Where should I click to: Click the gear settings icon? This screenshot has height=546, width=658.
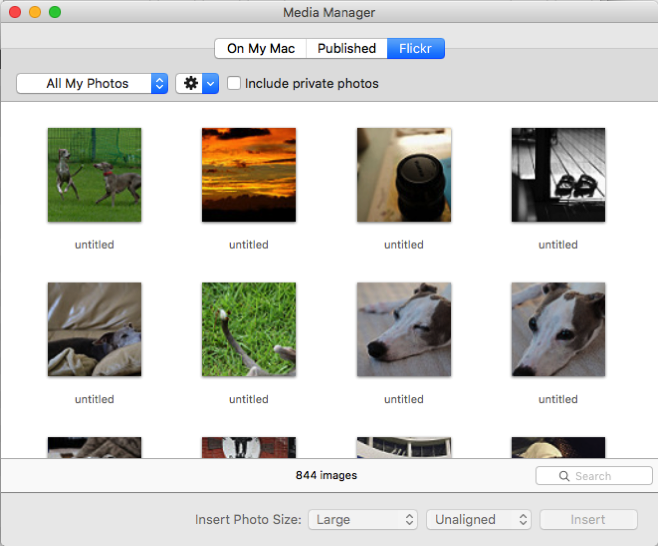click(191, 84)
